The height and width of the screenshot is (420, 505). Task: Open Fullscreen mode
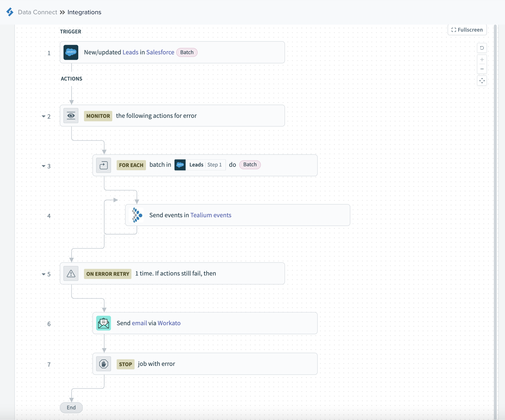[x=467, y=30]
